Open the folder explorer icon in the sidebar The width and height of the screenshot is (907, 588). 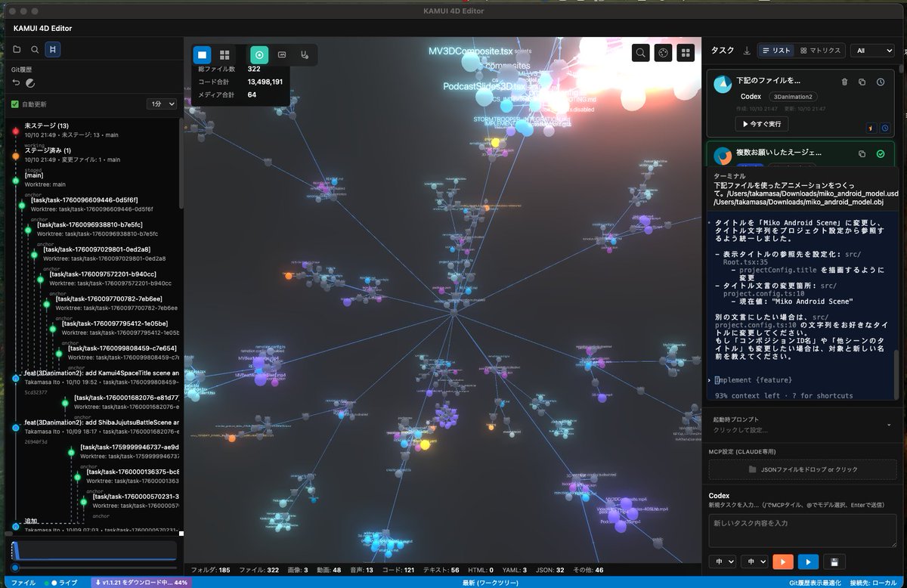pos(17,49)
